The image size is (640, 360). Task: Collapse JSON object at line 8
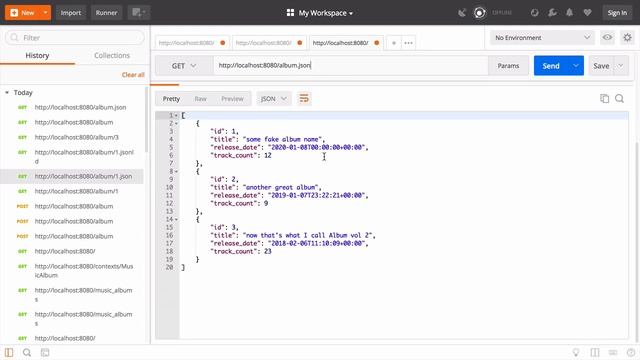tap(176, 171)
